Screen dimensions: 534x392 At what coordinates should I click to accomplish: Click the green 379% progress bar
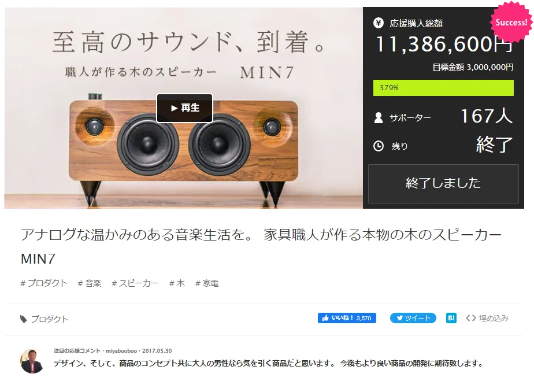coord(443,88)
